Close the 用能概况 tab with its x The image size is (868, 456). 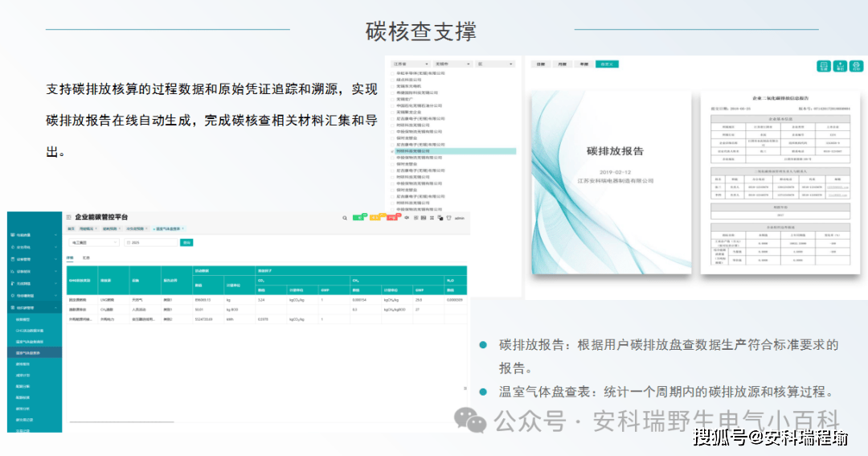point(96,228)
